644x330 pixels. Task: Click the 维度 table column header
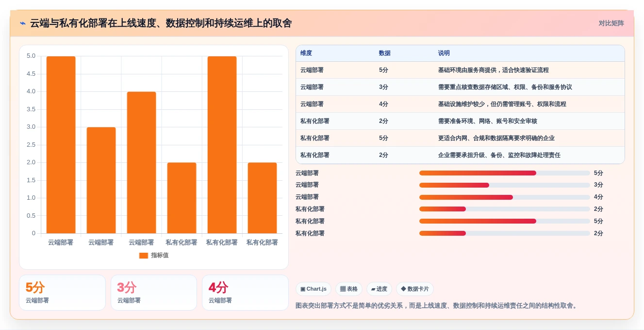[x=306, y=53]
